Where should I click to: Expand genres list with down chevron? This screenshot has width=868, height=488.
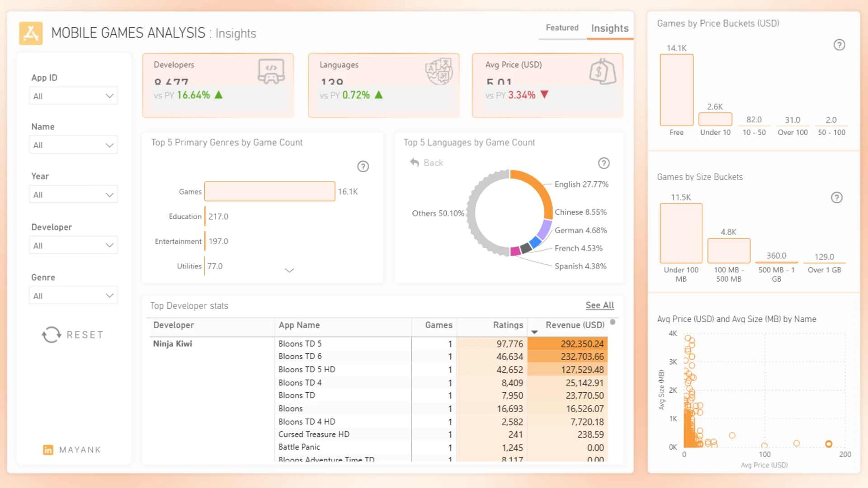click(x=289, y=270)
